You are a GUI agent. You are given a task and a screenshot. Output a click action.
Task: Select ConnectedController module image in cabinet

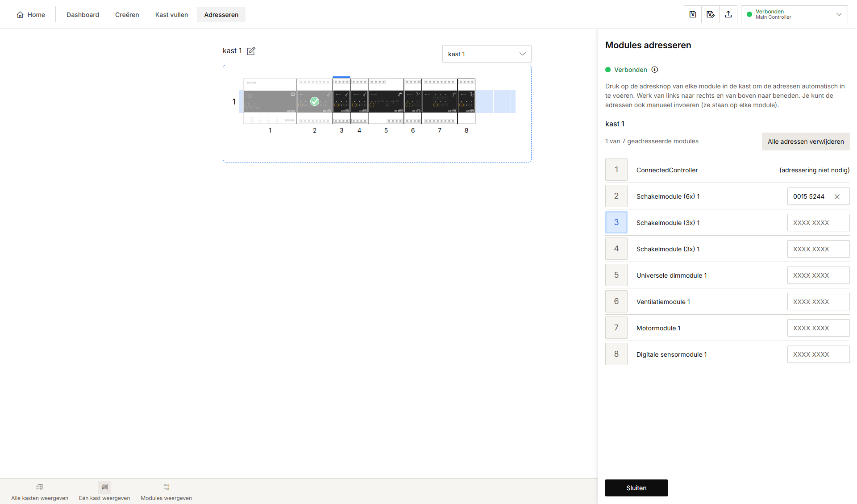click(270, 101)
